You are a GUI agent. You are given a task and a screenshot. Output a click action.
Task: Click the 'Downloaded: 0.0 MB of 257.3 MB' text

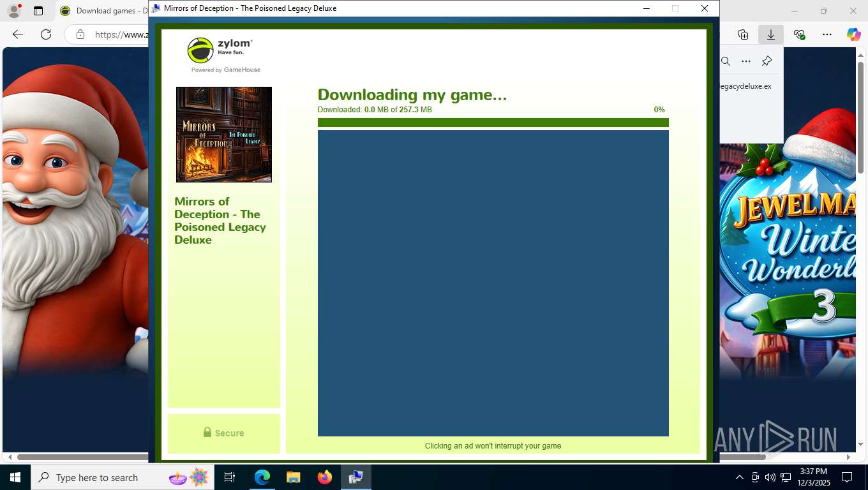(x=375, y=110)
